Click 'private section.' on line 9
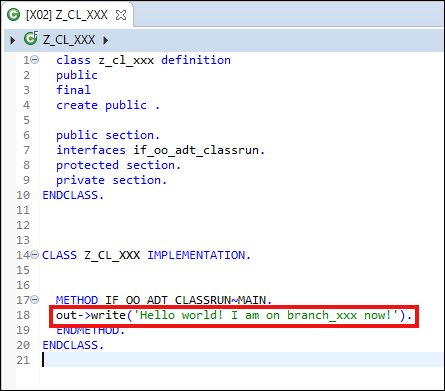Image resolution: width=445 pixels, height=391 pixels. click(x=111, y=180)
